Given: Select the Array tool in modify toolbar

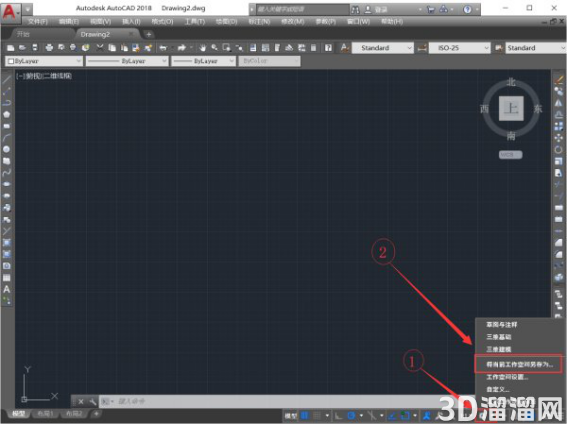Looking at the screenshot, I should click(x=559, y=126).
